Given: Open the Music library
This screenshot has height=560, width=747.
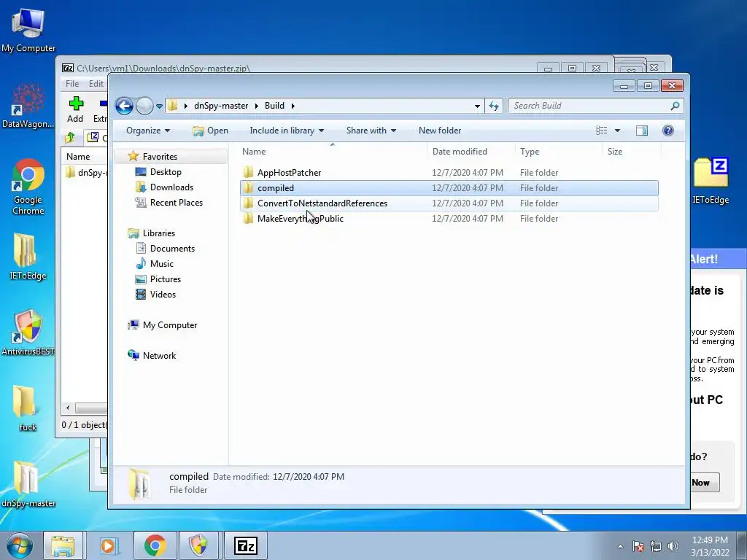Looking at the screenshot, I should [x=161, y=263].
